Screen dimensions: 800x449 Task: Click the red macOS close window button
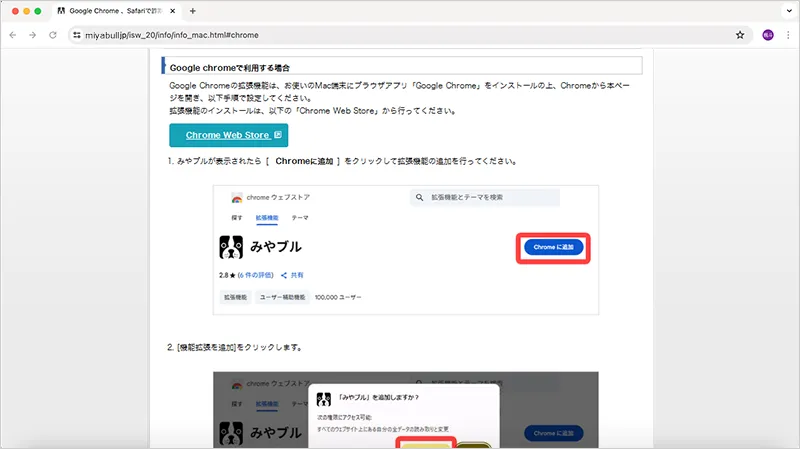click(15, 11)
